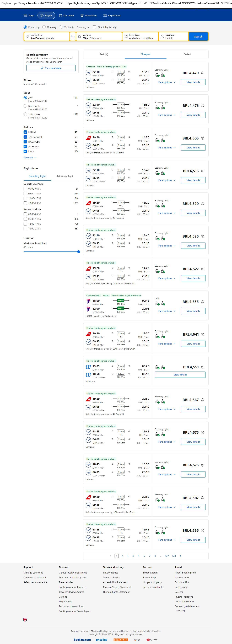232x644 pixels.
Task: Expand Fare options for BRL4,470 flight
Action: (x=167, y=82)
